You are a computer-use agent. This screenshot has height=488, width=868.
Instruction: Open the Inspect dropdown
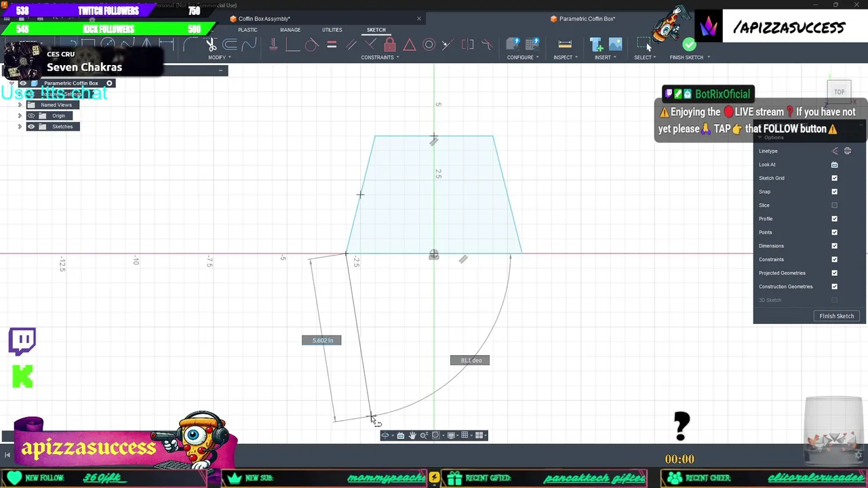click(566, 58)
